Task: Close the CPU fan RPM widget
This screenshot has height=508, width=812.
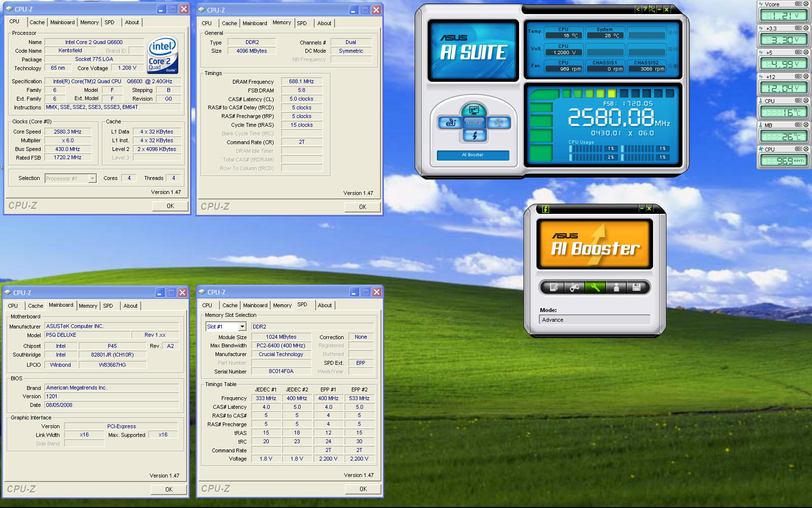Action: (x=806, y=149)
